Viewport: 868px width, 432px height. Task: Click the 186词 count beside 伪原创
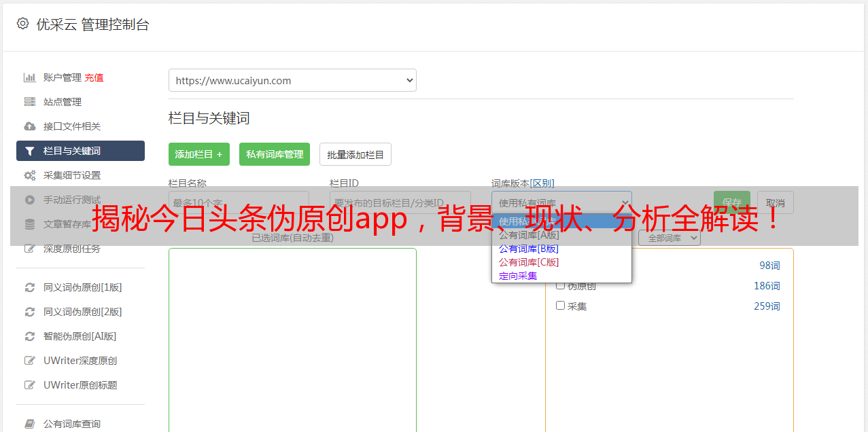click(x=767, y=286)
